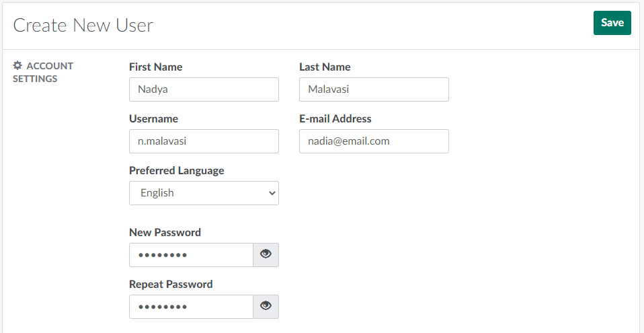Image resolution: width=644 pixels, height=333 pixels.
Task: Click inside the Repeat Password input field
Action: tap(191, 307)
